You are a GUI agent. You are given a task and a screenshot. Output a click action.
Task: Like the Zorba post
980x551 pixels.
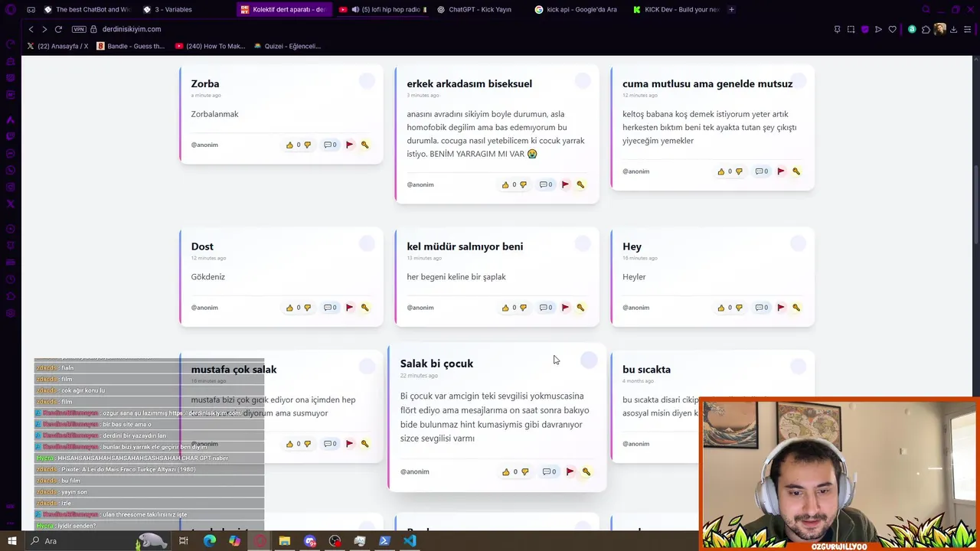289,145
